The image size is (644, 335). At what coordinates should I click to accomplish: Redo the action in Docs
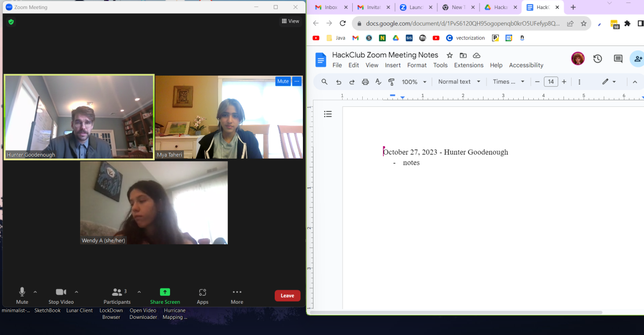(352, 82)
